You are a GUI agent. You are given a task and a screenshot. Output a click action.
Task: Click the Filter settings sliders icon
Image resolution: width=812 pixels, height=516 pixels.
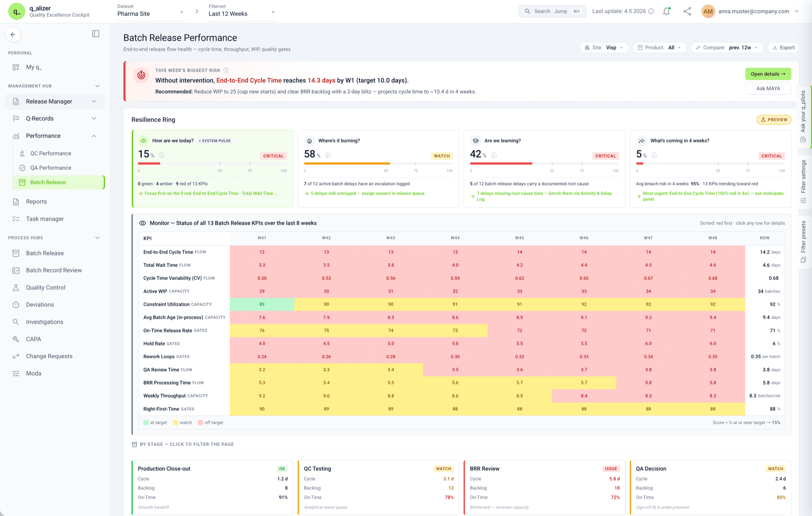803,201
